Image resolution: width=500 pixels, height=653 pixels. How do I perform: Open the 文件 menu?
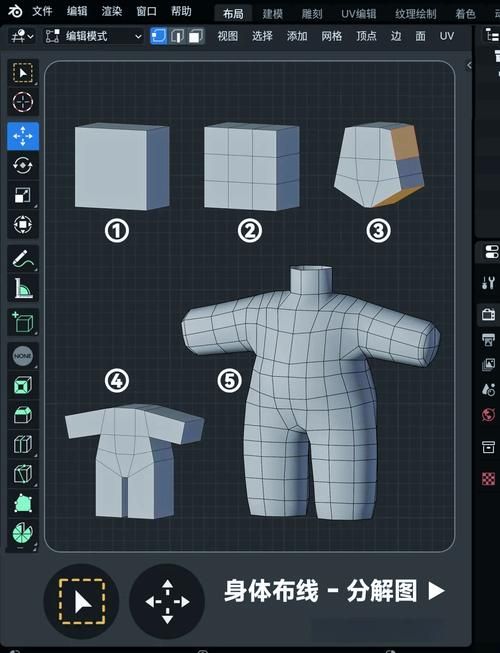(x=42, y=11)
